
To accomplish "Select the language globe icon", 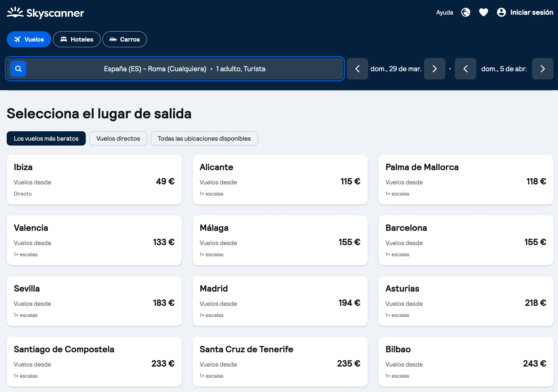I will 466,12.
